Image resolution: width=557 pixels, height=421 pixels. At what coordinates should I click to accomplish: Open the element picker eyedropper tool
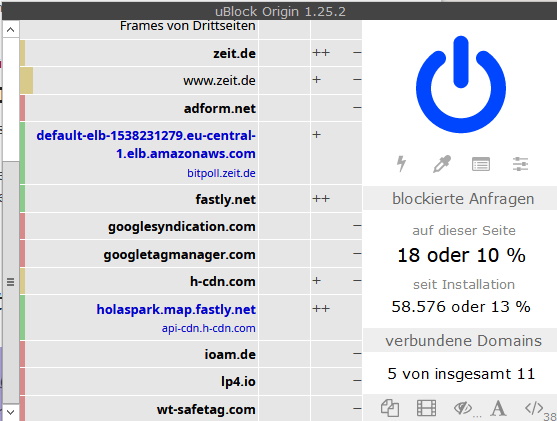click(442, 164)
